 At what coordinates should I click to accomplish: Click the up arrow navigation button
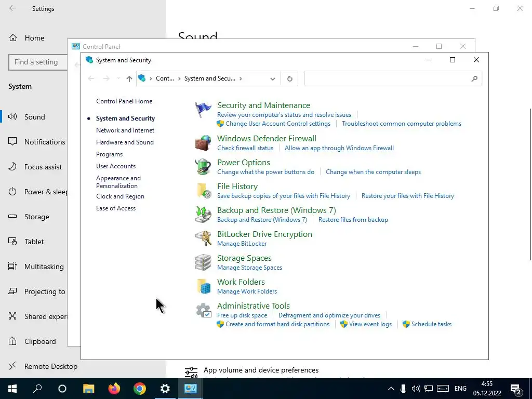(x=129, y=79)
